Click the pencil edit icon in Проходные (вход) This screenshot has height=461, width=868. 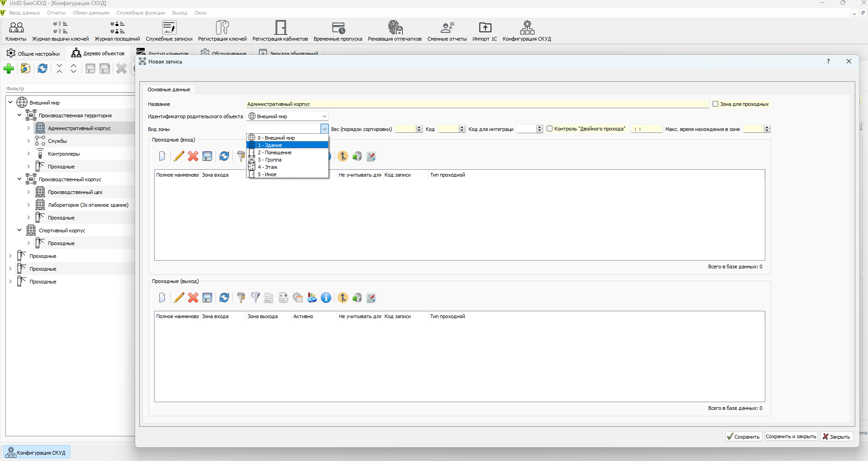pos(179,156)
